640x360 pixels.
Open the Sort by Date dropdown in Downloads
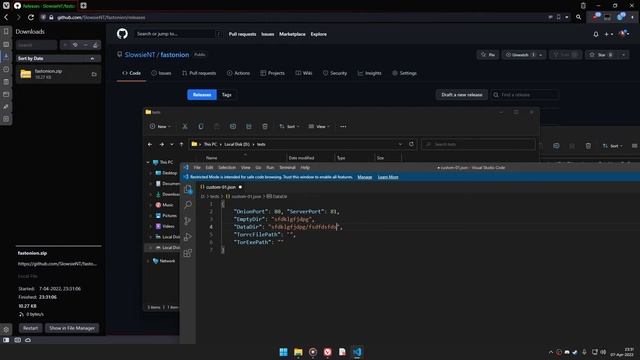click(x=57, y=58)
